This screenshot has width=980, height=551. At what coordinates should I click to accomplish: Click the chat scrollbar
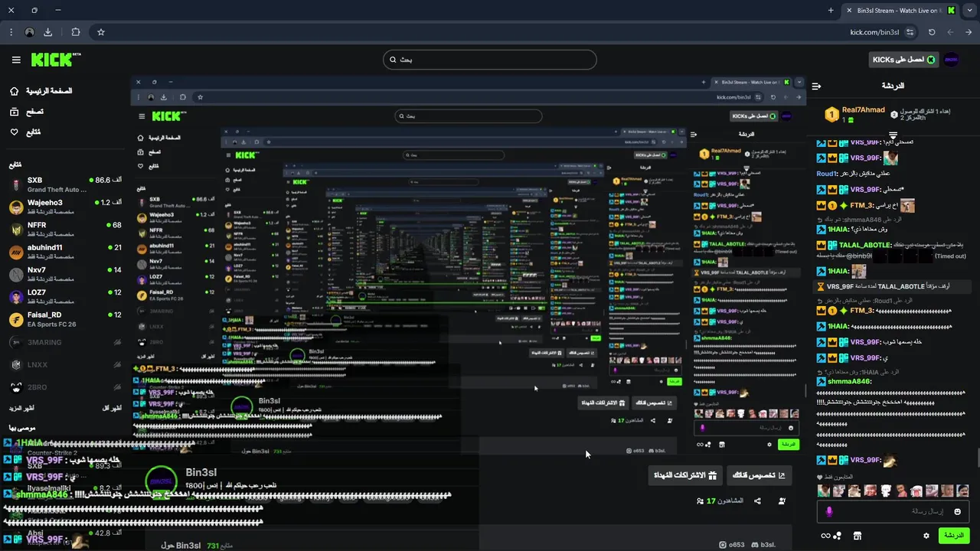(978, 458)
